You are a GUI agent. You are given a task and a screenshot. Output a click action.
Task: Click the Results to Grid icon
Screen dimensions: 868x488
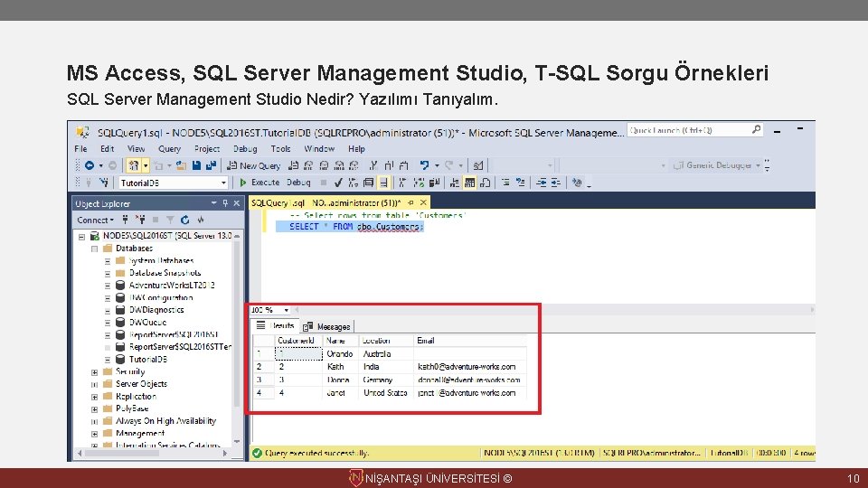tap(469, 183)
